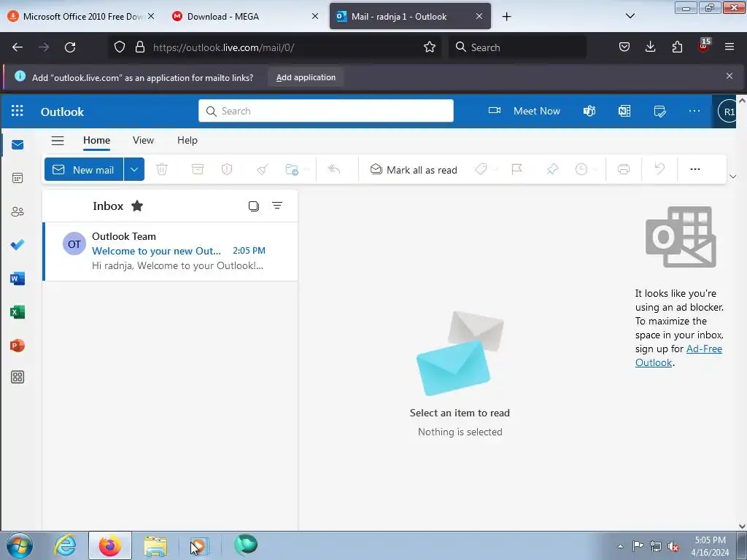Click the Pin icon in ribbon

[x=552, y=169]
